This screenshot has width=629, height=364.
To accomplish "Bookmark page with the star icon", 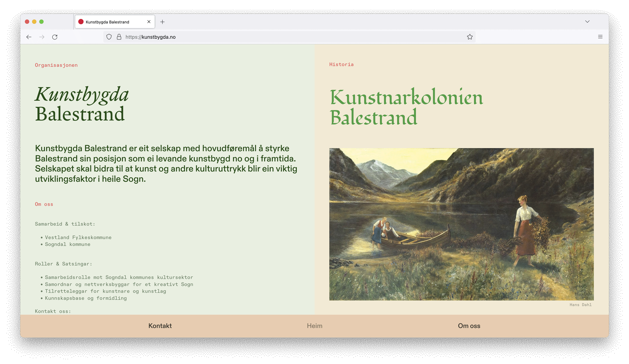I will click(x=469, y=37).
